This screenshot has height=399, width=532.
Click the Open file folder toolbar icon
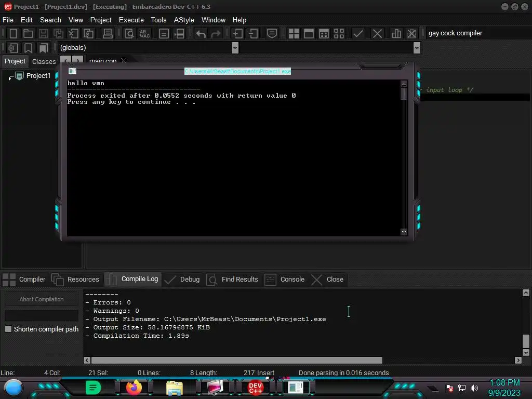coord(28,34)
